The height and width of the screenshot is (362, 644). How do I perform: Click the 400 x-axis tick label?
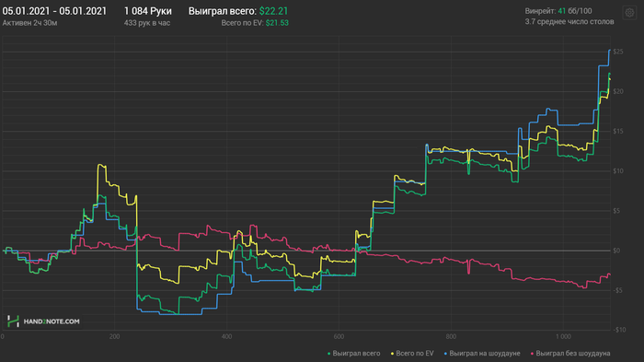(226, 336)
